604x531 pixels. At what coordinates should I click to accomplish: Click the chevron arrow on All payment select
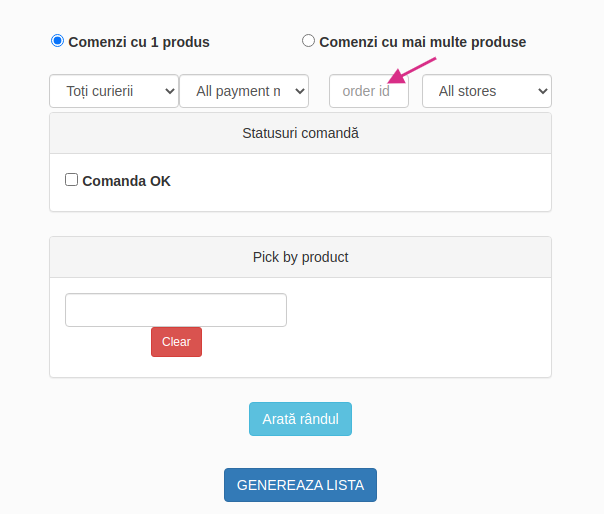click(x=300, y=91)
